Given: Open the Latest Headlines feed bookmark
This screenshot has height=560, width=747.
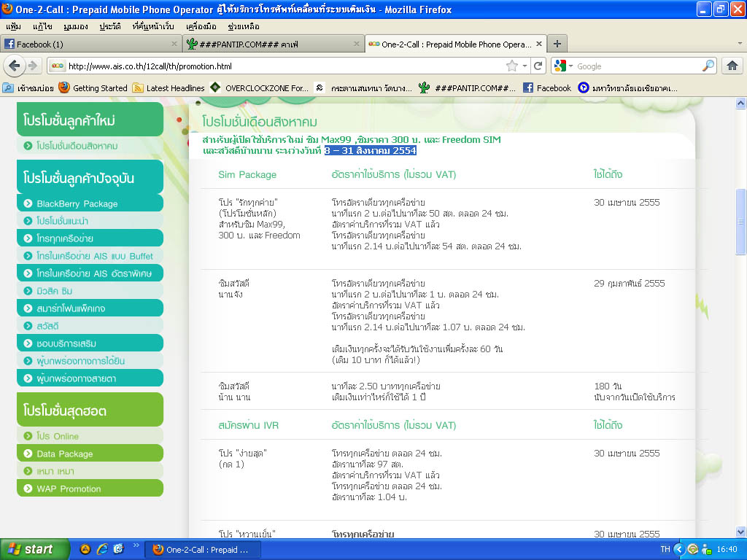Looking at the screenshot, I should (x=169, y=87).
